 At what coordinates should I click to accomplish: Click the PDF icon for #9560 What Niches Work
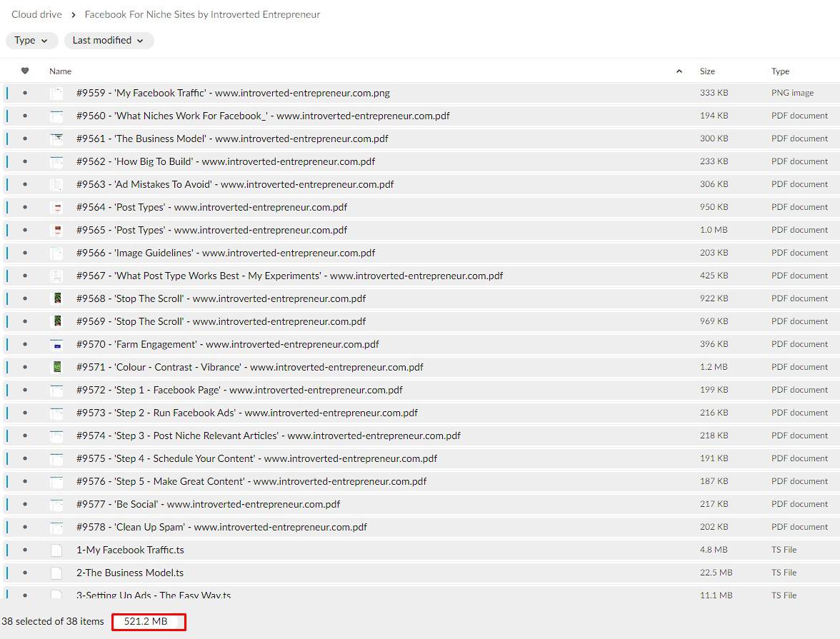[x=56, y=116]
